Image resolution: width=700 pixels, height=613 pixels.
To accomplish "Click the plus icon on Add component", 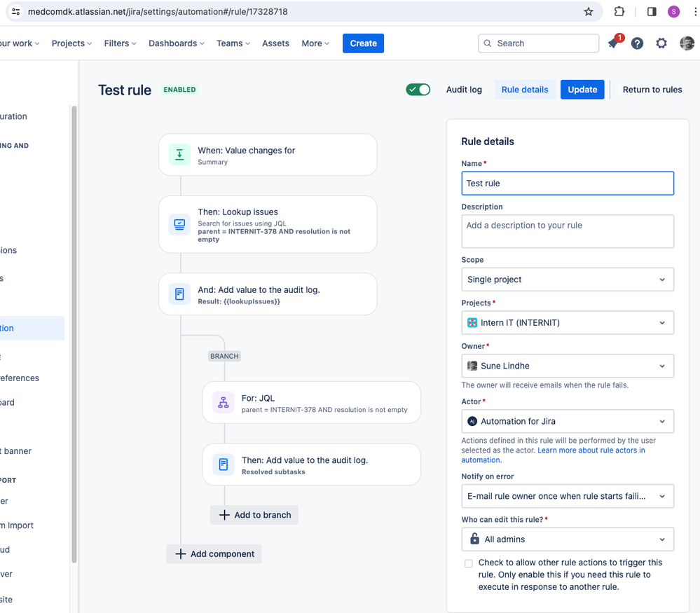I will pyautogui.click(x=180, y=553).
